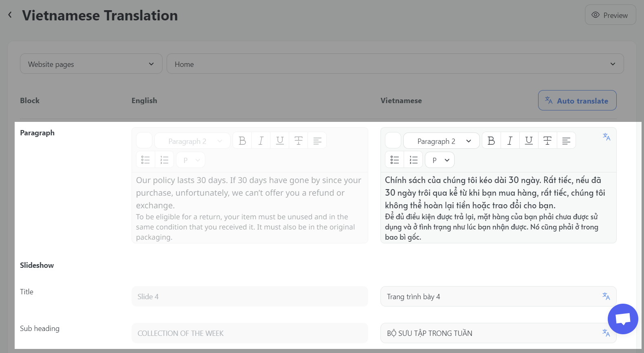Click the 'Sub heading' row label
644x353 pixels.
click(40, 329)
